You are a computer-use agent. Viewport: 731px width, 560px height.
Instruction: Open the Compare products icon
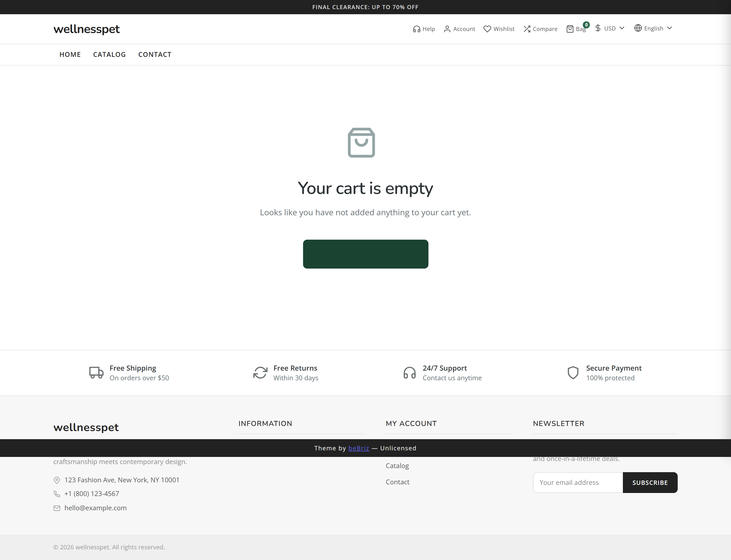pos(527,29)
